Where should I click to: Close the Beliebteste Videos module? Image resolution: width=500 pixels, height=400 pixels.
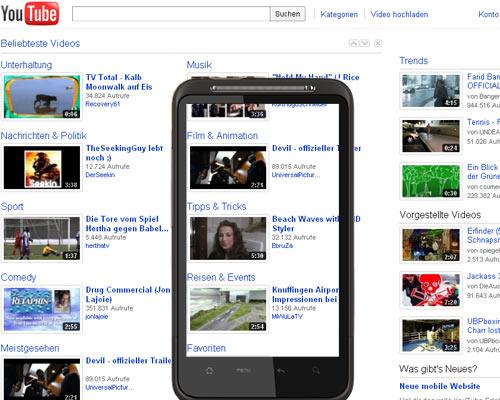(x=378, y=43)
